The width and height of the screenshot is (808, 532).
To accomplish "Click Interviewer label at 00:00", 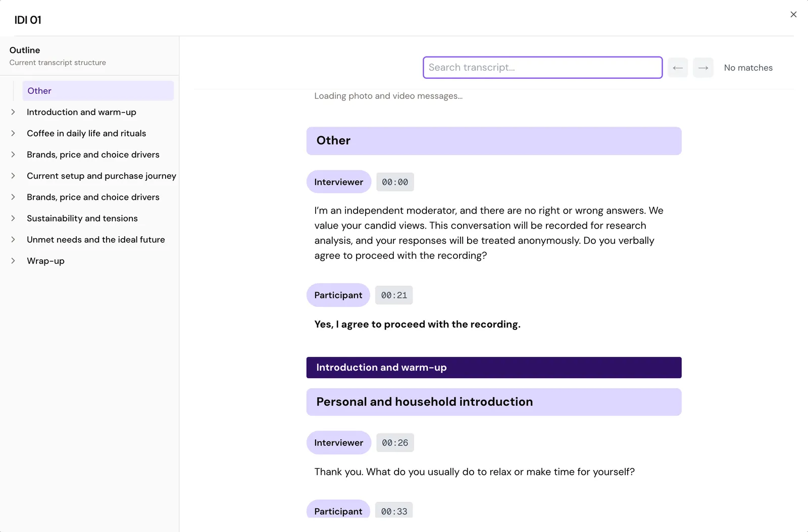I will [339, 182].
